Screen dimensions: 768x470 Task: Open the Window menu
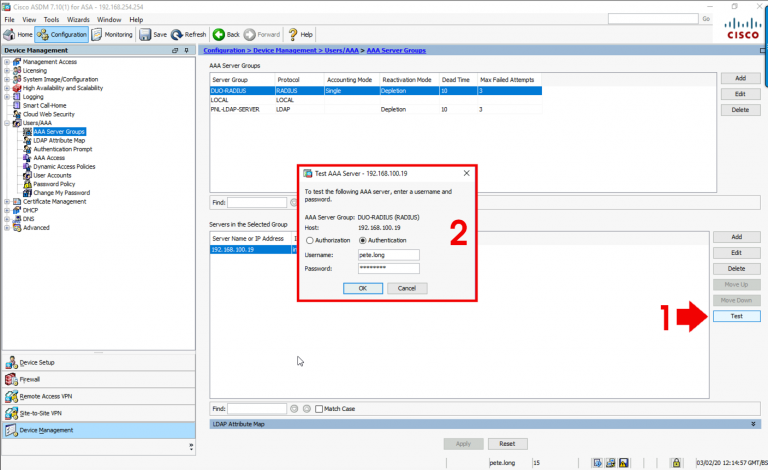[x=109, y=20]
